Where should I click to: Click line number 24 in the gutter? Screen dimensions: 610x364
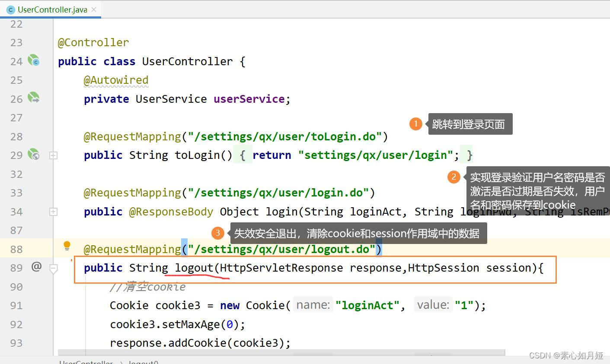coord(16,61)
